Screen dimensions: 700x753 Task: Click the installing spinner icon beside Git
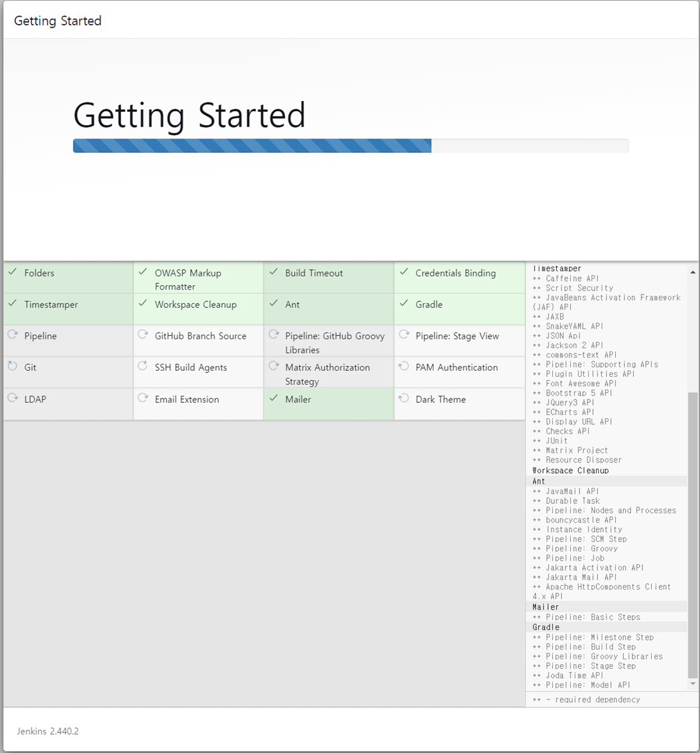coord(13,366)
